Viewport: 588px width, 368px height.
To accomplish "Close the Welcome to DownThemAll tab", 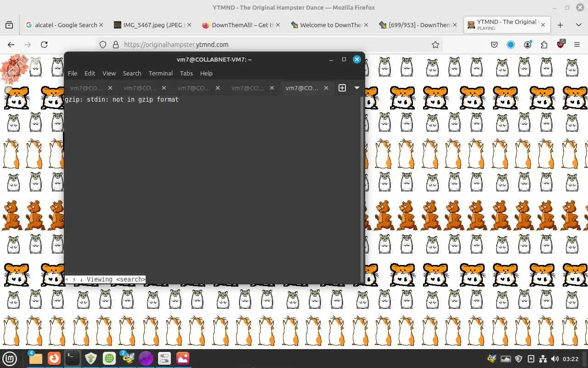I will tap(366, 25).
